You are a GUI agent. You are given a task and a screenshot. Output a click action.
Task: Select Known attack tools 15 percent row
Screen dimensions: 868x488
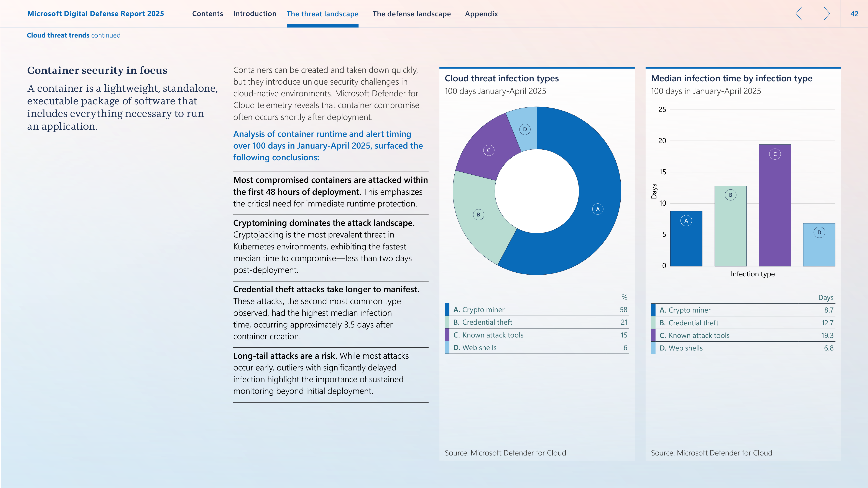(x=537, y=335)
